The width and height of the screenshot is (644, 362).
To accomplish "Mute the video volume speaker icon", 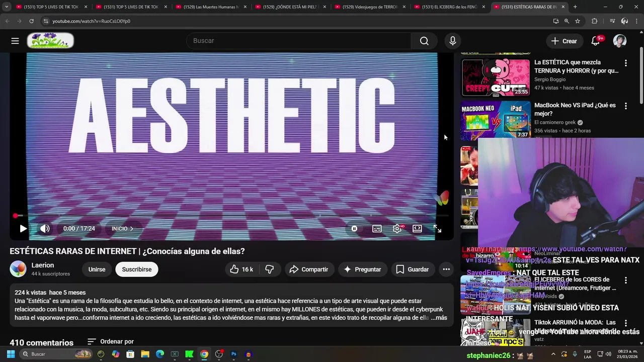I will click(x=45, y=229).
